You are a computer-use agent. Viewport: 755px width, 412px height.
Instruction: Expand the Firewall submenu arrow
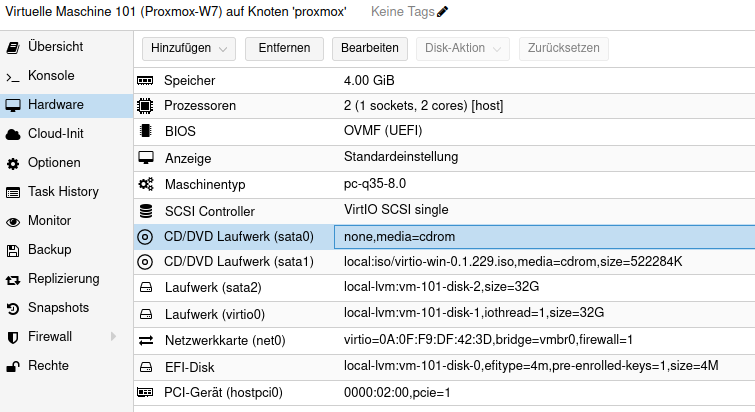112,337
